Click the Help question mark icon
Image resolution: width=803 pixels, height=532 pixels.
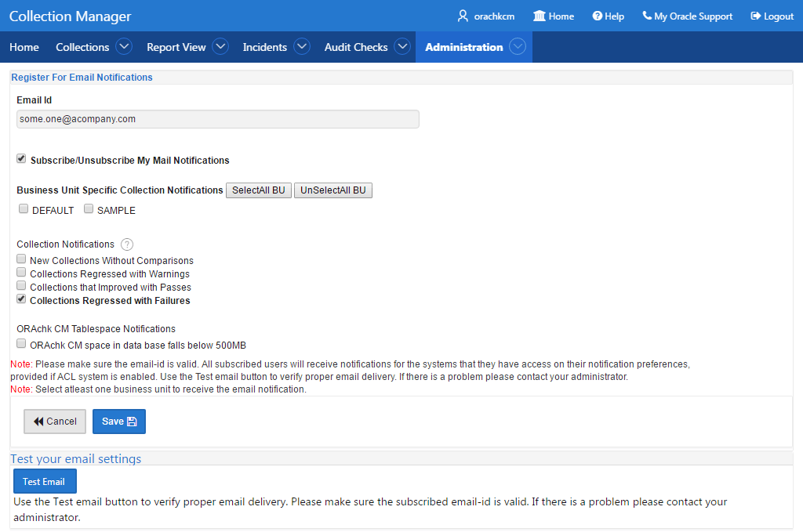click(597, 16)
